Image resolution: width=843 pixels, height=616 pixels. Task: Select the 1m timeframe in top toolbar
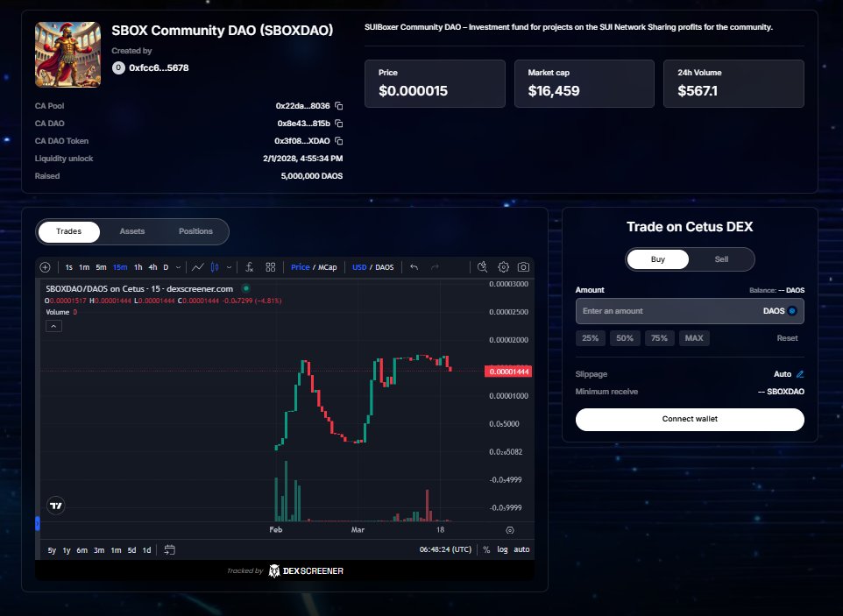(x=84, y=267)
